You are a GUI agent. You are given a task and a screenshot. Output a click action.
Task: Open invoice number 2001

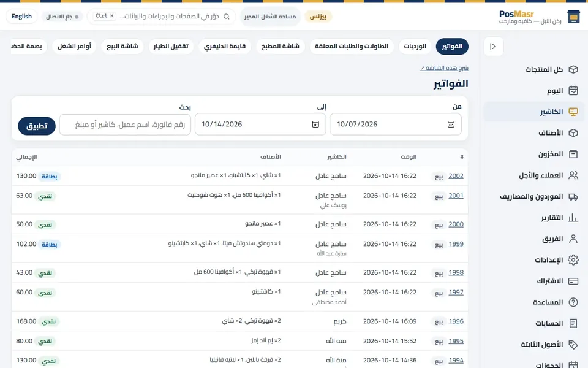click(x=456, y=196)
